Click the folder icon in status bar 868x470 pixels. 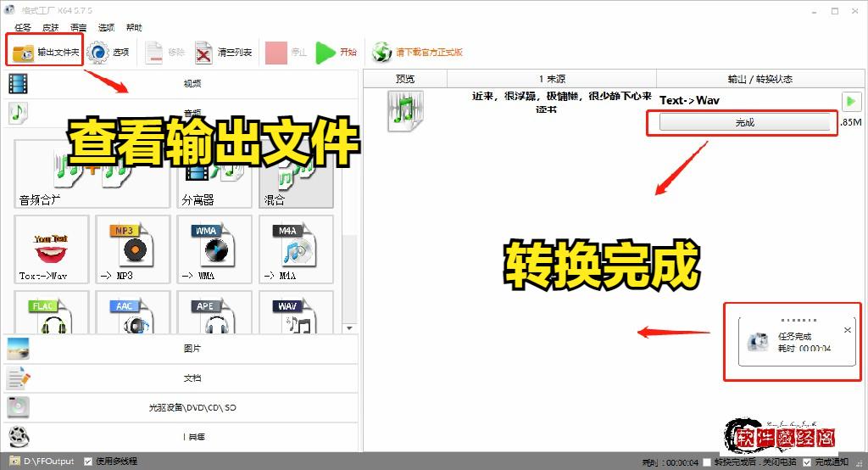tap(14, 461)
